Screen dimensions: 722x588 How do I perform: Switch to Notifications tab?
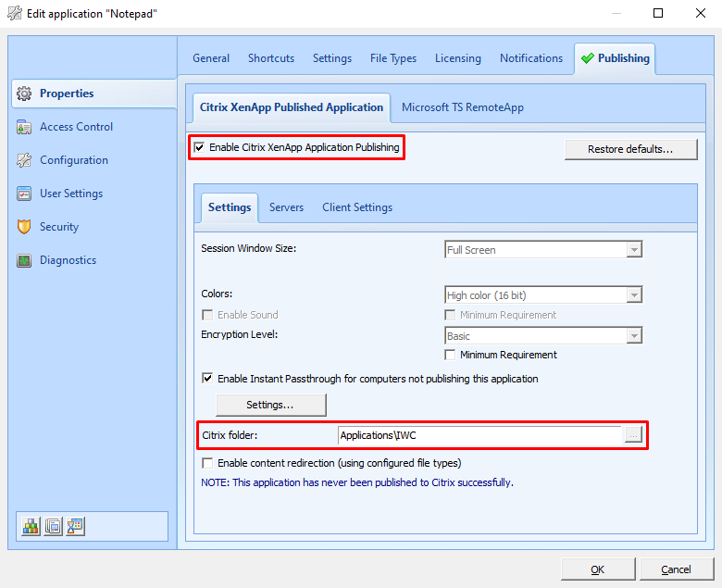coord(531,58)
